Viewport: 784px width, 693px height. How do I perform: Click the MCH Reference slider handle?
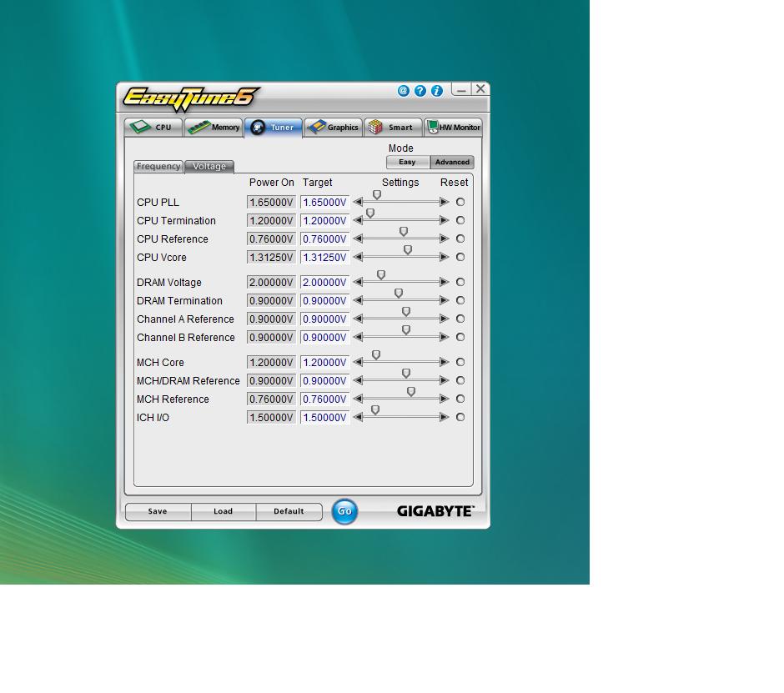411,392
